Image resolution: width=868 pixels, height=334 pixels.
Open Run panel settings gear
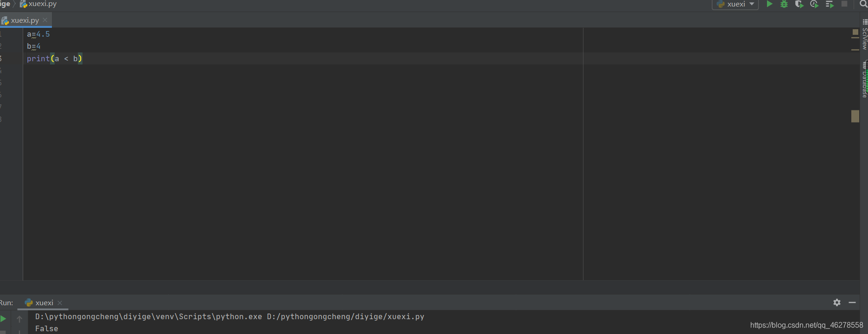point(837,302)
